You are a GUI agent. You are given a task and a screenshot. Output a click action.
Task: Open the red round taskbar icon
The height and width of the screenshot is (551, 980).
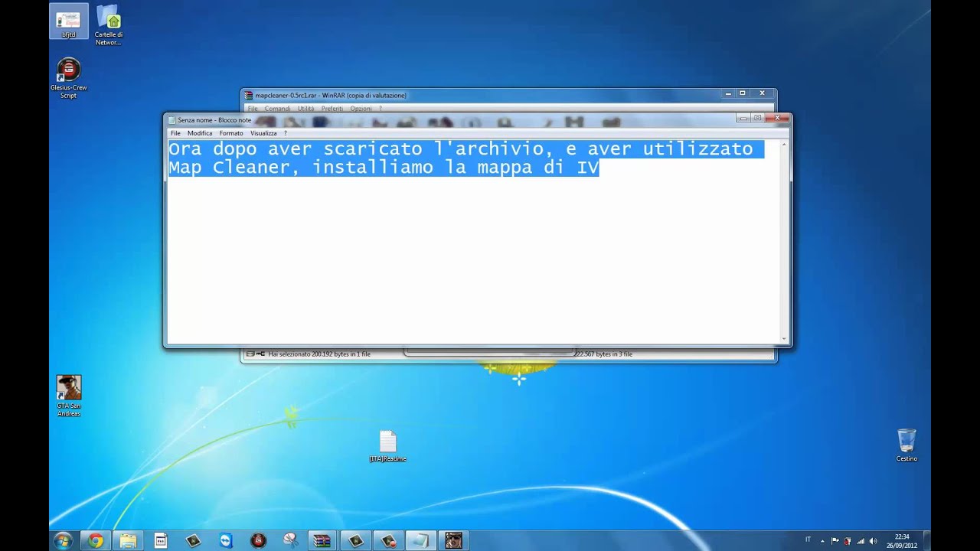(x=258, y=540)
